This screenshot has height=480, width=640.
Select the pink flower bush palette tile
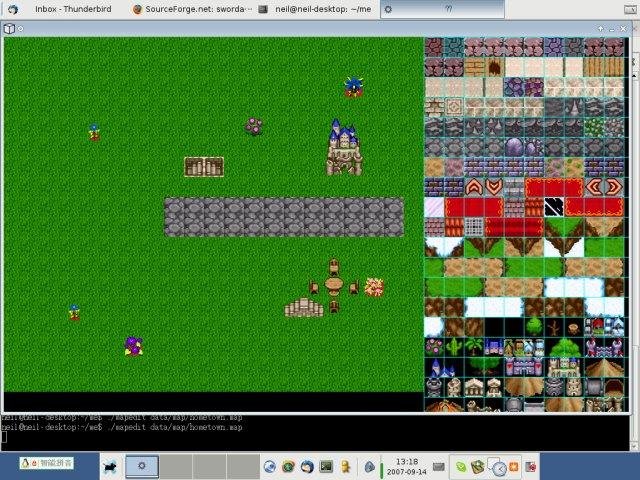click(x=434, y=347)
